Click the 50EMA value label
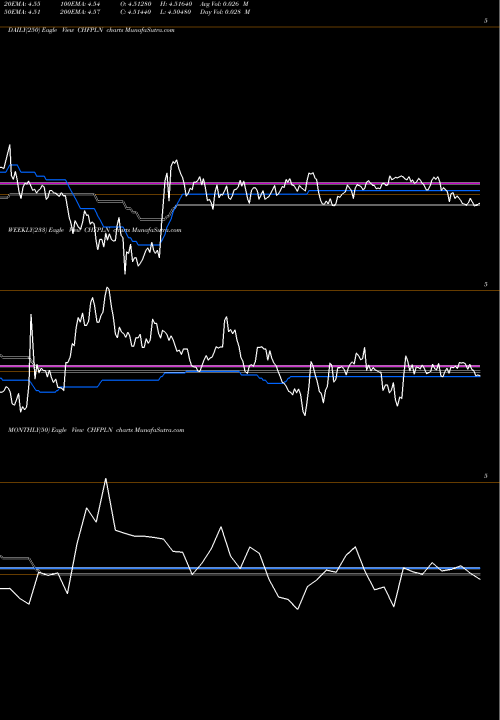Image resolution: width=500 pixels, height=720 pixels. (x=22, y=12)
